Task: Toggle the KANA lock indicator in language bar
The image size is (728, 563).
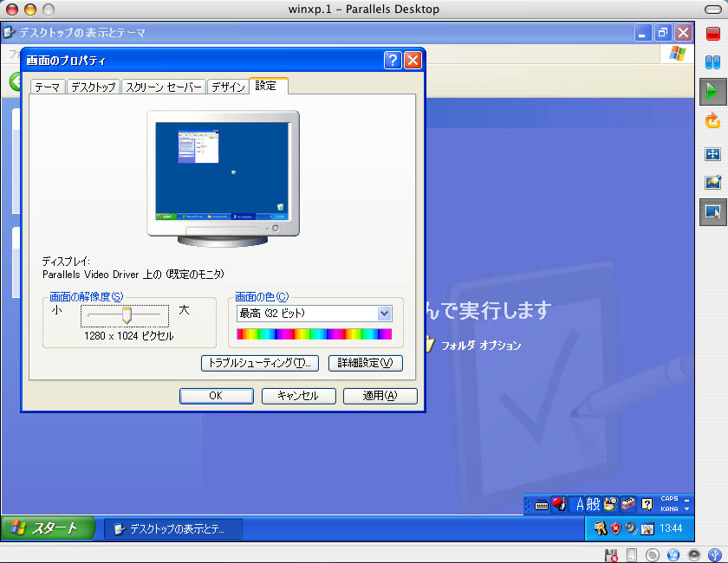Action: 669,509
